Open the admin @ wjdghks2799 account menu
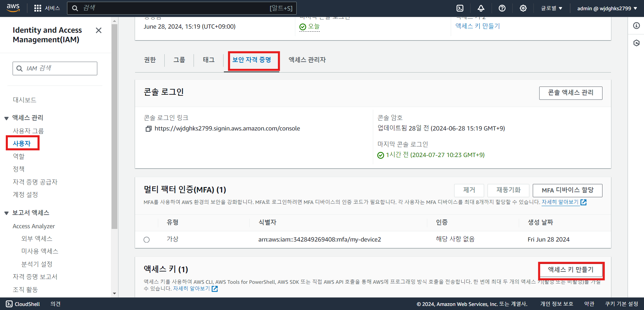Viewport: 644px width, 310px height. (607, 8)
